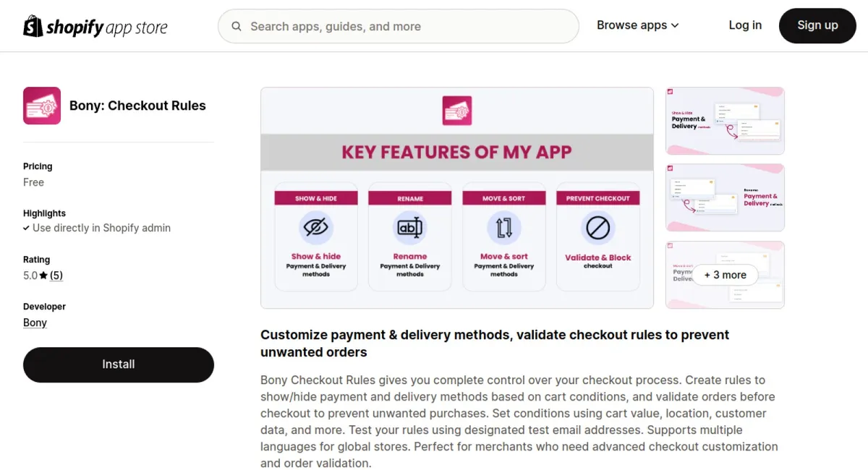Screen dimensions: 868x470
Task: Click the Show & hide eye icon
Action: click(x=316, y=228)
